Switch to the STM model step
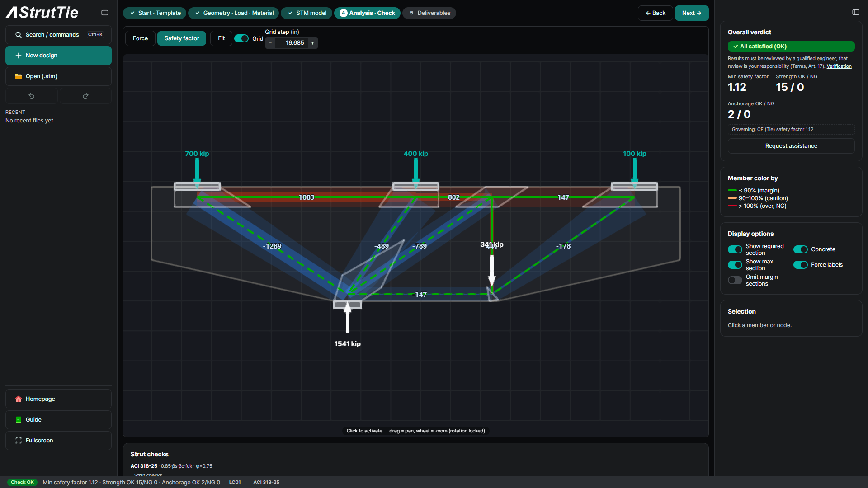Screen dimensions: 868x488 coord(307,13)
